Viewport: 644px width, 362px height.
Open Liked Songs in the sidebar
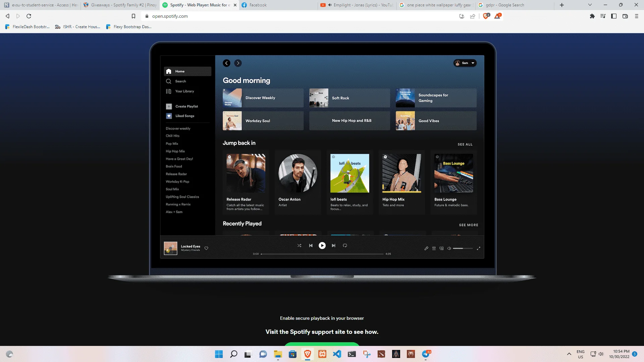pyautogui.click(x=180, y=116)
